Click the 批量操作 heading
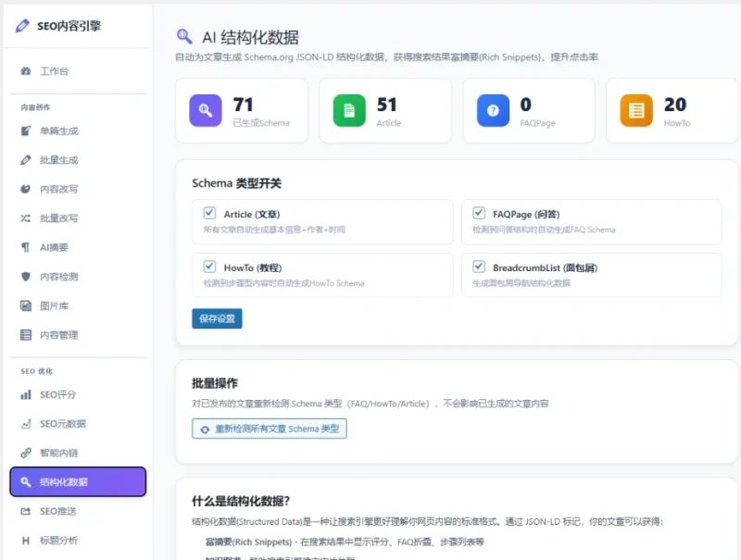 [x=215, y=383]
